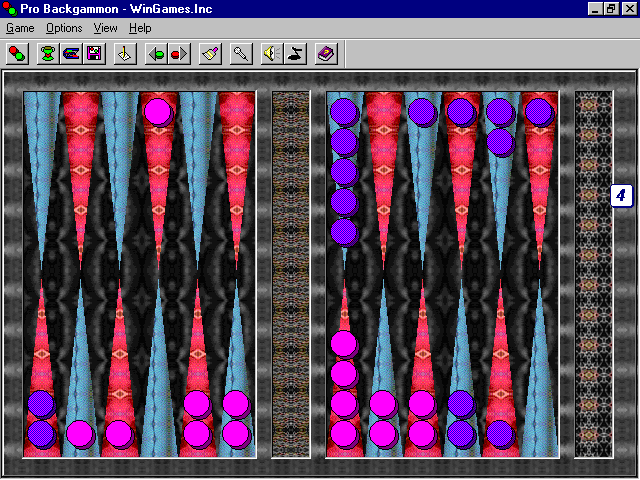The width and height of the screenshot is (640, 480).
Task: Open the View menu
Action: tap(105, 28)
